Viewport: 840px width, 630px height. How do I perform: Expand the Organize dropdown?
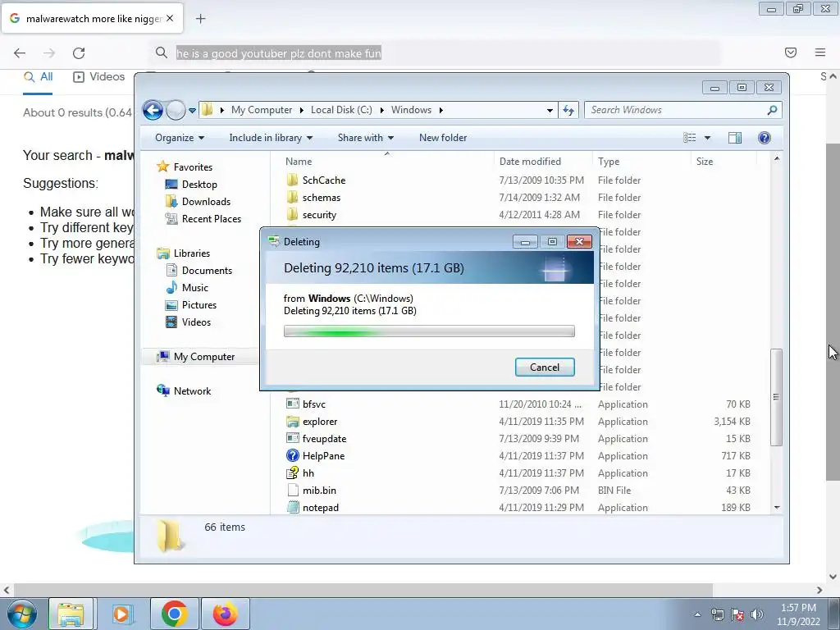point(180,138)
